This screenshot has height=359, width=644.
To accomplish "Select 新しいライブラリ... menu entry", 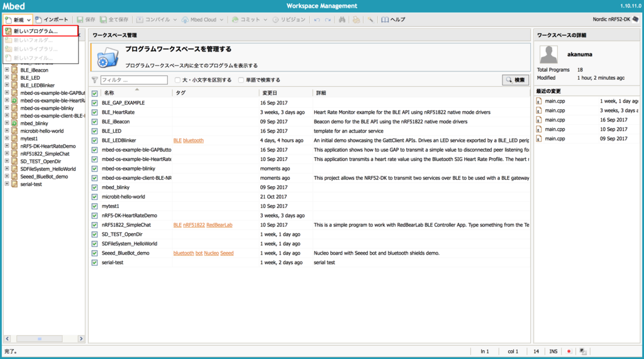I will 40,49.
